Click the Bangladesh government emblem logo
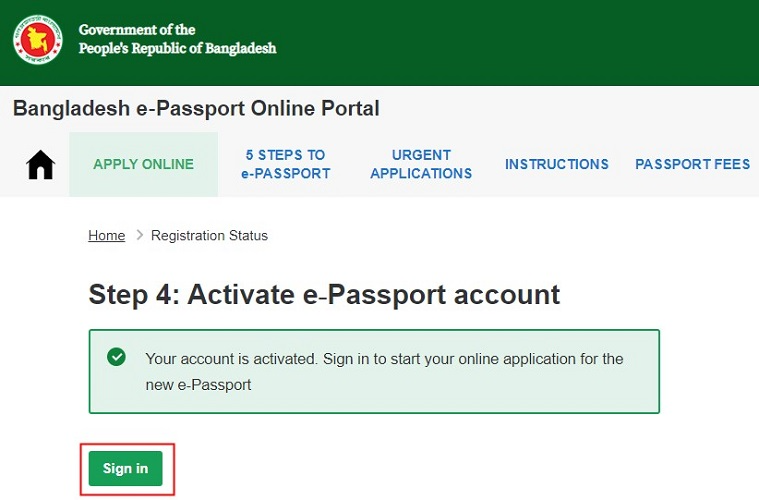The image size is (759, 500). tap(38, 40)
